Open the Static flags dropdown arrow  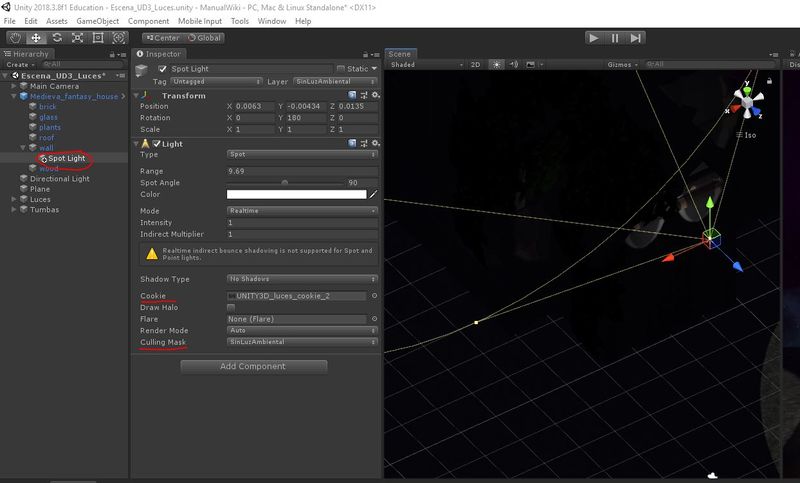[x=374, y=68]
